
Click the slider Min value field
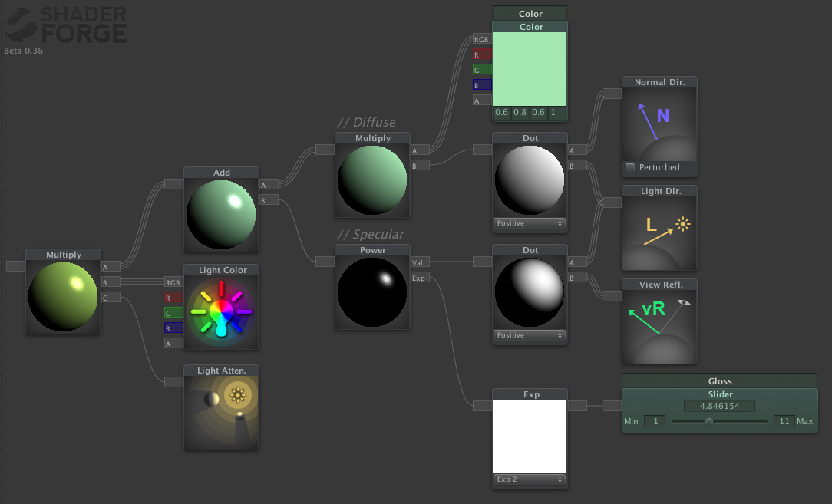click(x=655, y=421)
